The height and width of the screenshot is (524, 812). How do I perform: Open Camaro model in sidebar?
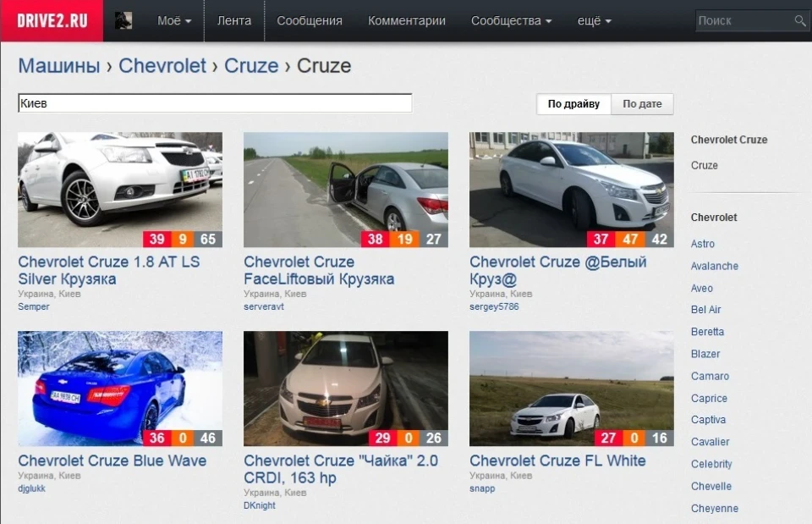pyautogui.click(x=710, y=377)
